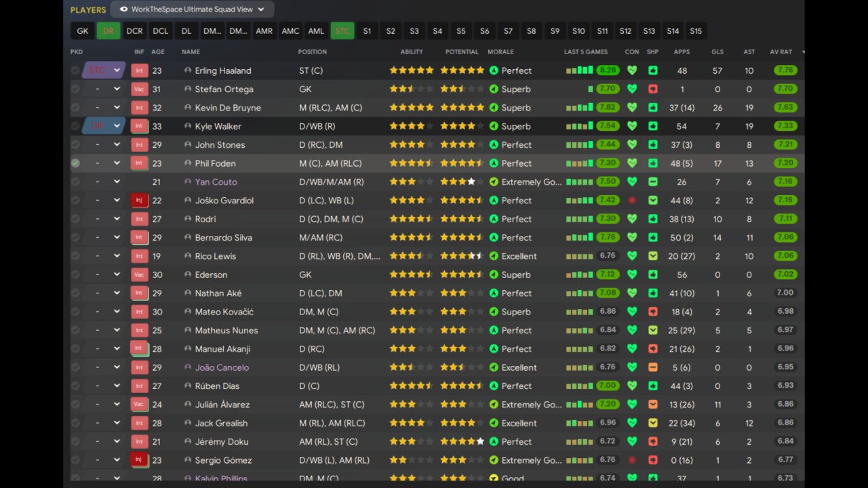Switch to the AMC position tab

[290, 31]
